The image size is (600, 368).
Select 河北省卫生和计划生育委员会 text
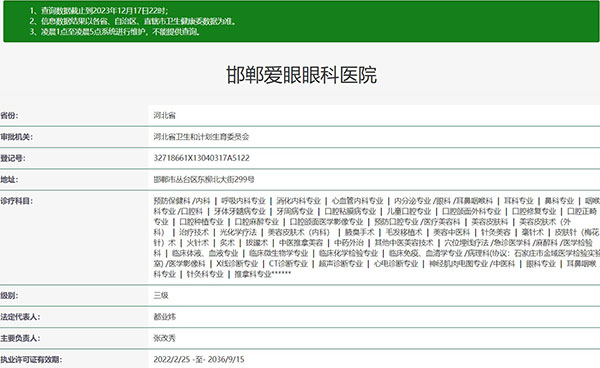pyautogui.click(x=201, y=137)
